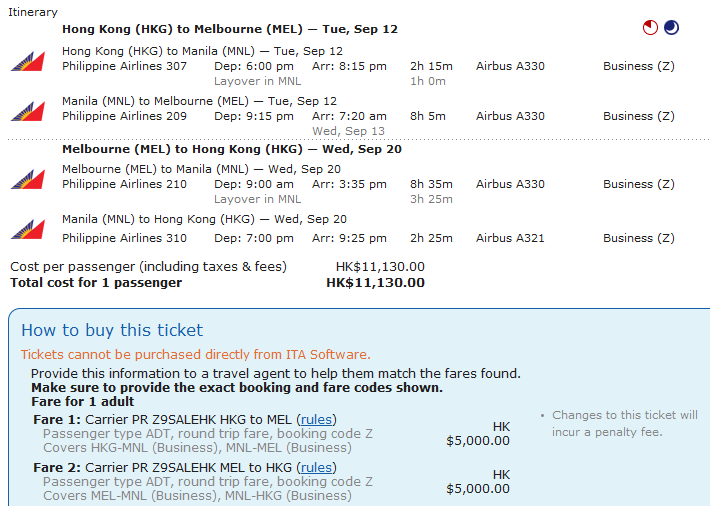
Task: Click the 'How to buy this ticket' heading
Action: tap(112, 330)
